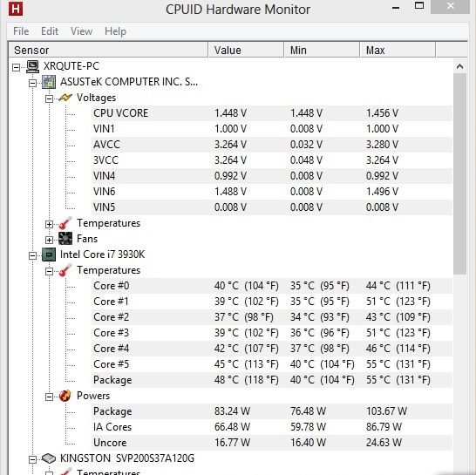The height and width of the screenshot is (475, 476).
Task: Collapse the ASUSTeK COMPUTER node
Action: [x=32, y=83]
